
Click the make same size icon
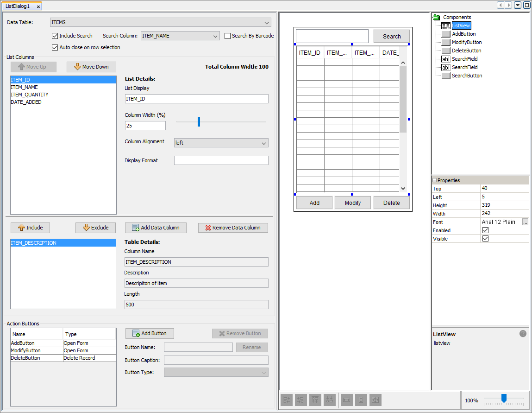pos(376,400)
